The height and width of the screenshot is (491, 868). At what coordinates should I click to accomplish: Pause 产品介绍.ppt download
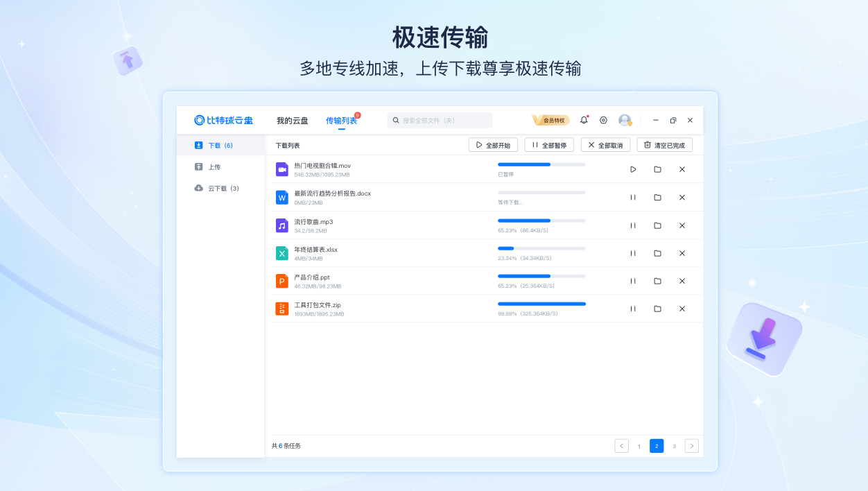pos(633,281)
